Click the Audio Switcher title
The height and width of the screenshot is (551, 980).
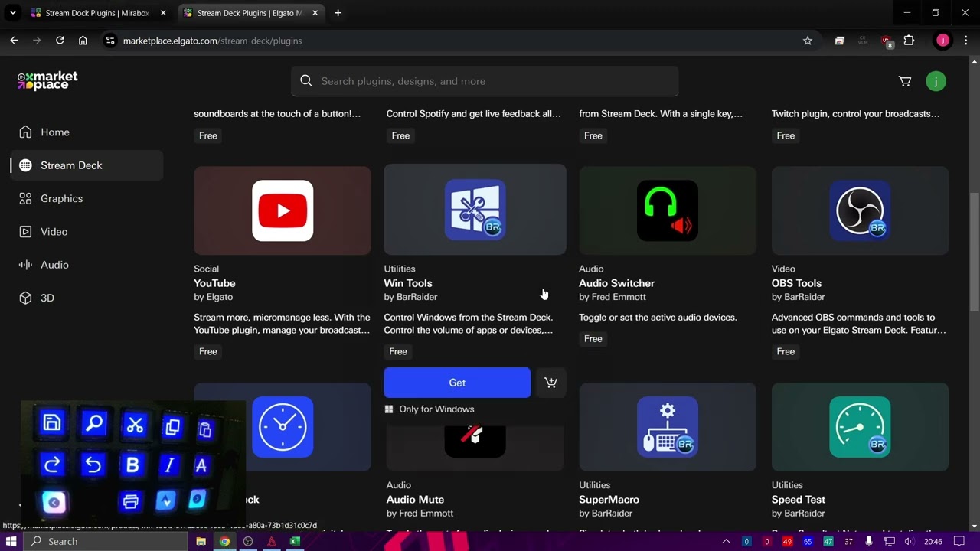coord(616,283)
